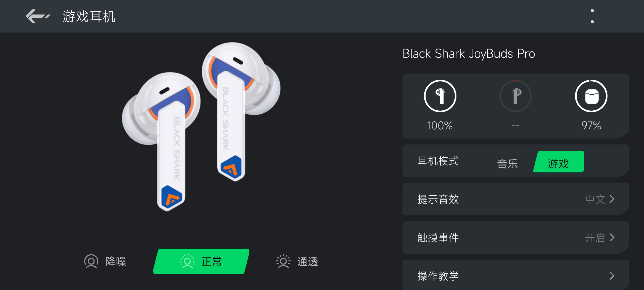
Task: Expand 触摸事件 chevron arrow
Action: 612,237
